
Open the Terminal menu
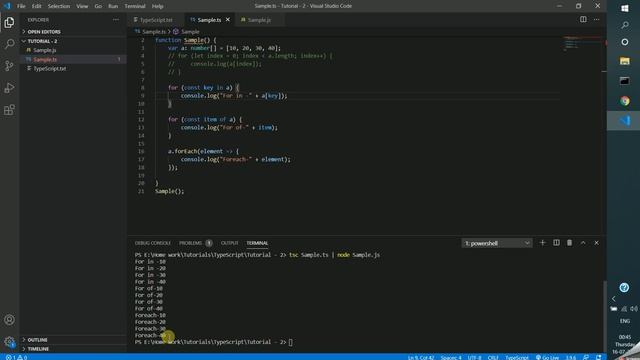[x=135, y=6]
